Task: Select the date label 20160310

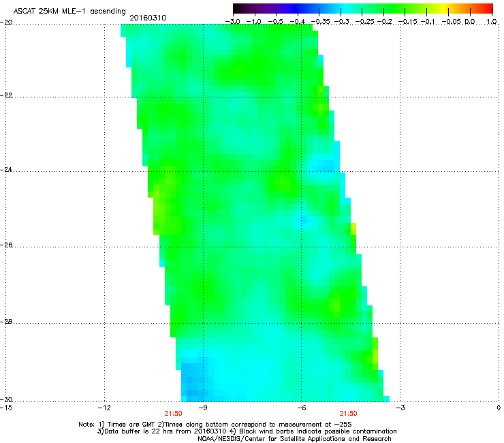Action: coord(148,18)
